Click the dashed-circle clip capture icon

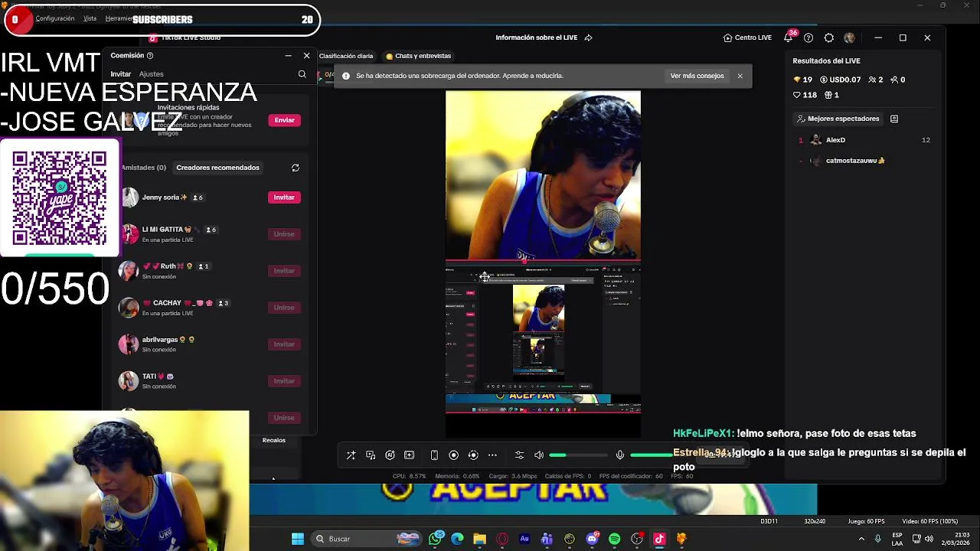point(473,455)
